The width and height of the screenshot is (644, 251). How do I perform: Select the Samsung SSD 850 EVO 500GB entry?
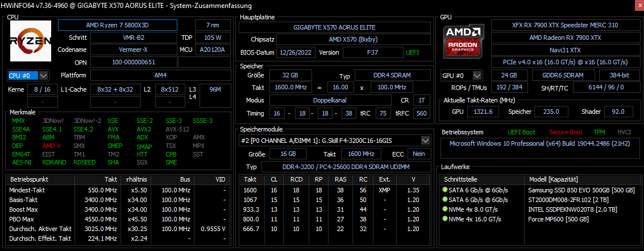[x=580, y=190]
